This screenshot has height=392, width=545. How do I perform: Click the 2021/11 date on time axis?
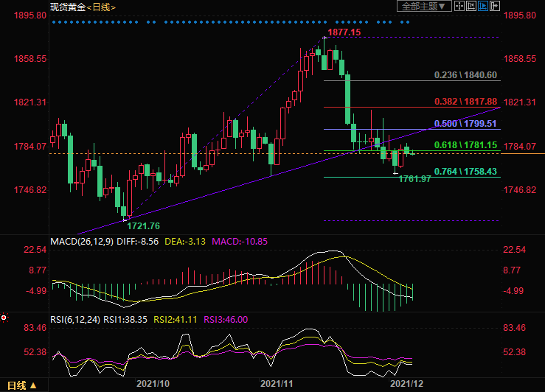277,384
